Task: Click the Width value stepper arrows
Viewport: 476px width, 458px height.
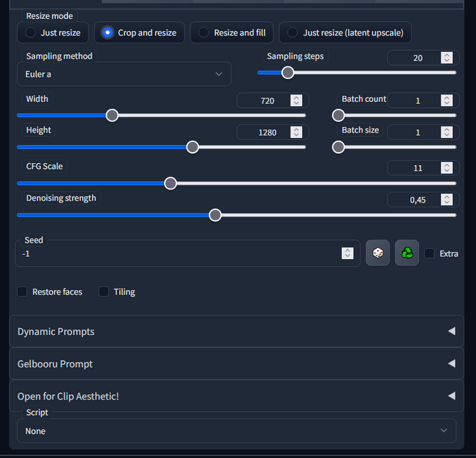Action: (296, 101)
